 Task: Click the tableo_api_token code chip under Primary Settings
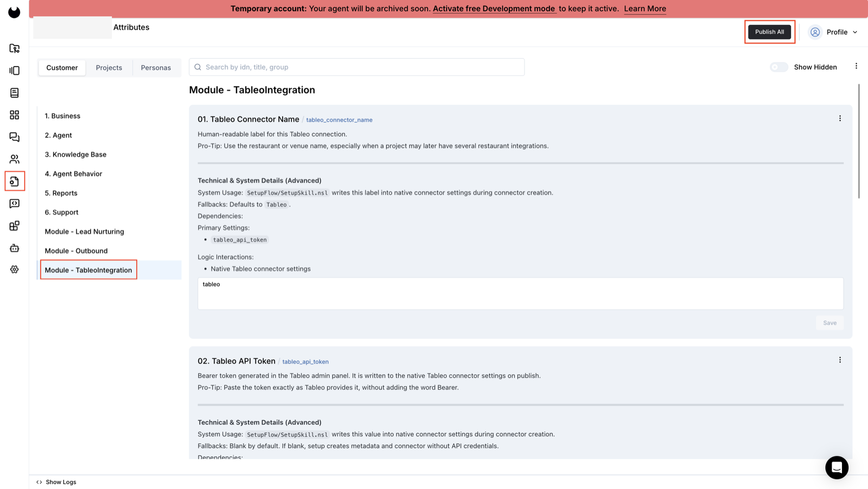click(240, 240)
